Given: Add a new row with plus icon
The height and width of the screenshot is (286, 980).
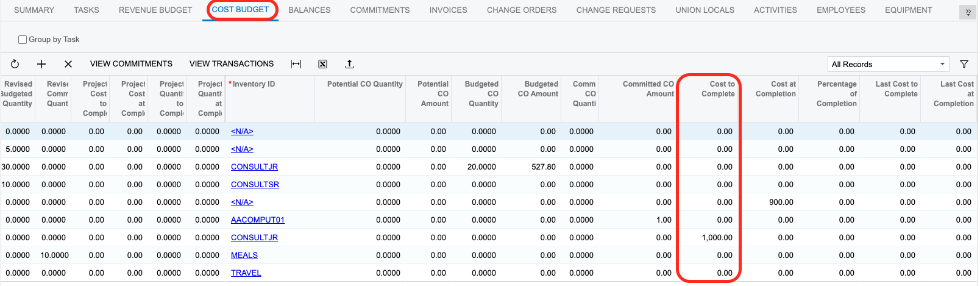Looking at the screenshot, I should tap(41, 64).
